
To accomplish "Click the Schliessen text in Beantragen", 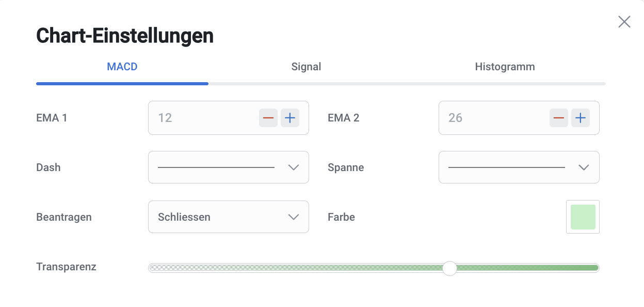I will [x=184, y=217].
